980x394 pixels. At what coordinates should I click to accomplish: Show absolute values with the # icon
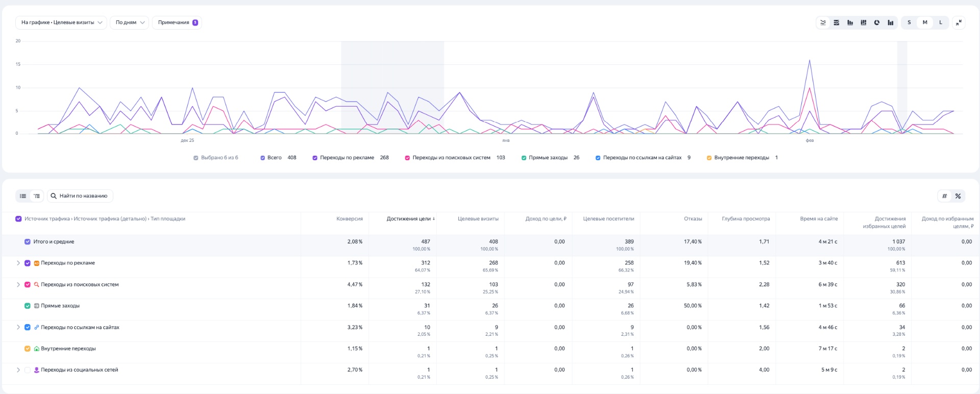click(x=944, y=196)
